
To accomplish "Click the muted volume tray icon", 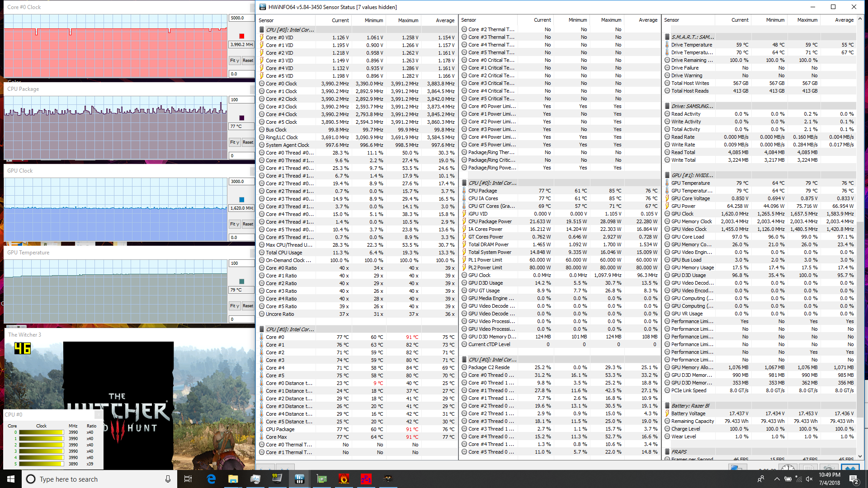I will pos(809,479).
